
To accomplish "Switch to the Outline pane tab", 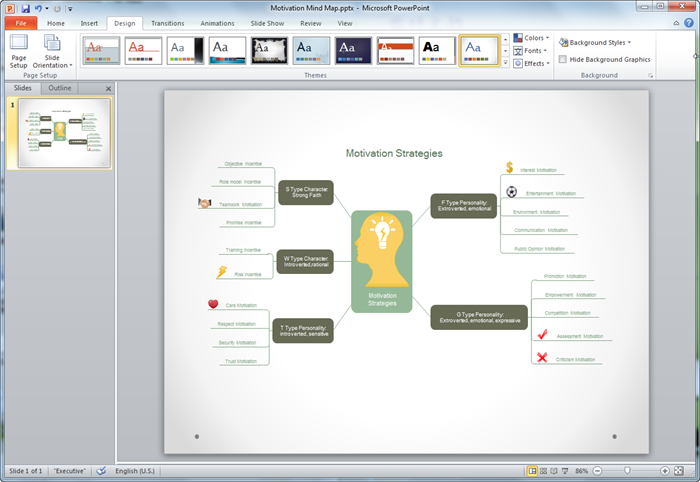I will pyautogui.click(x=59, y=88).
